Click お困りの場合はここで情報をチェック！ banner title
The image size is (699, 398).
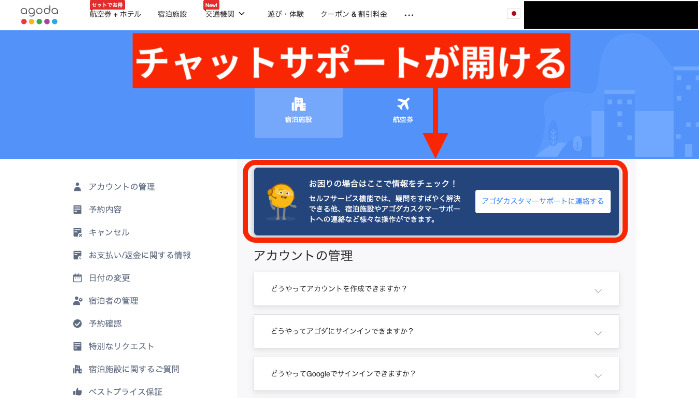point(382,184)
